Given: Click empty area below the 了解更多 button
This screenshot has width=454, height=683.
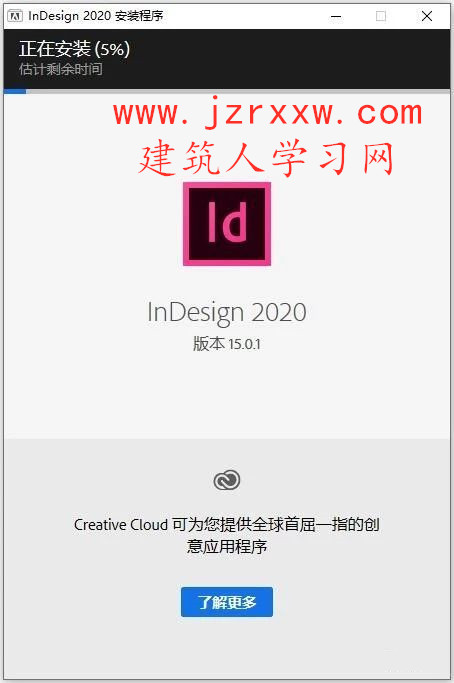Looking at the screenshot, I should click(x=227, y=649).
